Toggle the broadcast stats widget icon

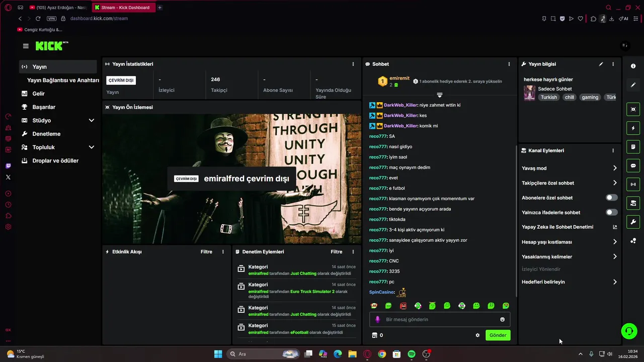click(633, 184)
